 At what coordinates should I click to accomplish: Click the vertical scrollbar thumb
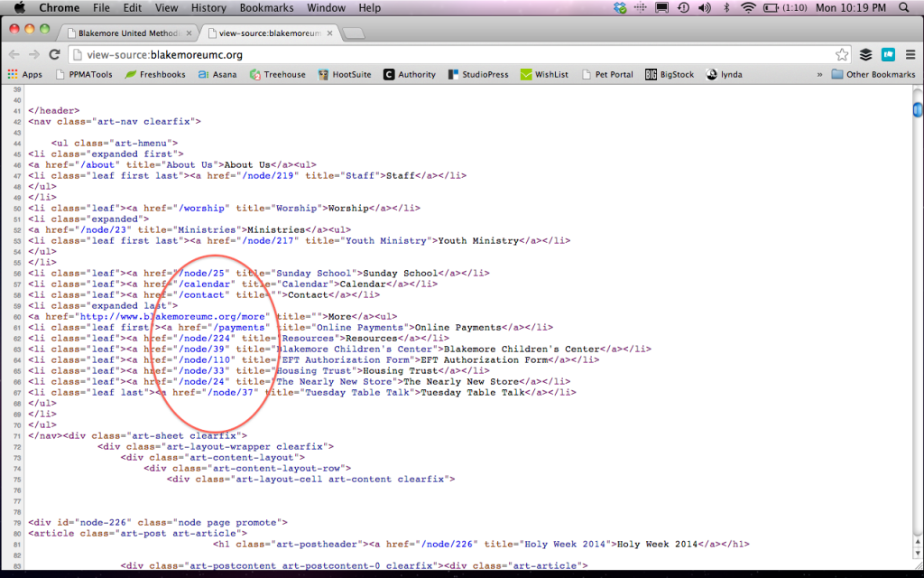(x=918, y=109)
